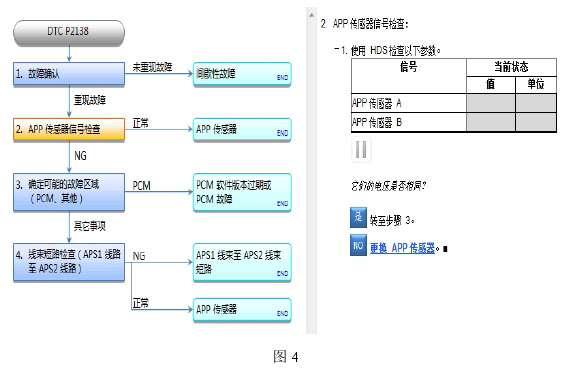Click the APP 传感器 result box beside step 2
Screen dimensions: 566x377
tap(242, 130)
